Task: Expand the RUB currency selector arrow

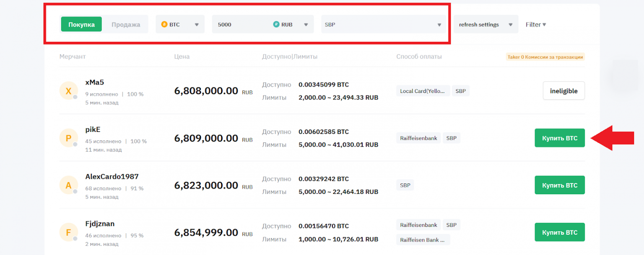Action: coord(306,25)
